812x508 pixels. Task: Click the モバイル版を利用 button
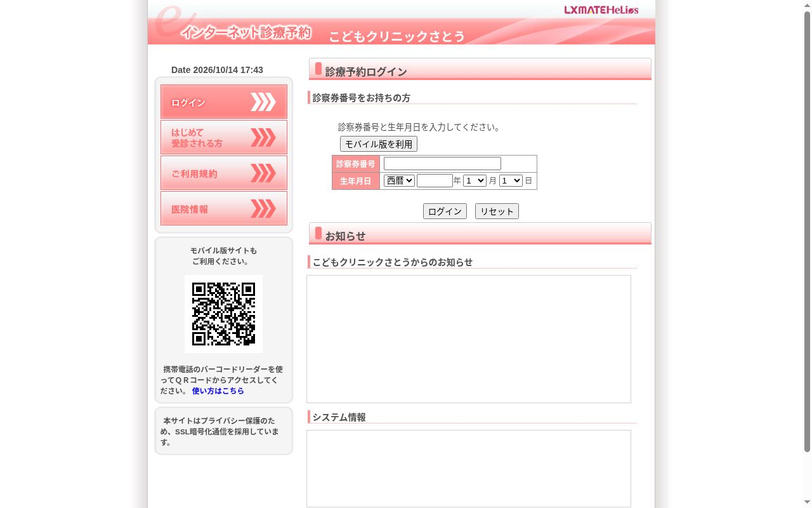click(x=379, y=144)
